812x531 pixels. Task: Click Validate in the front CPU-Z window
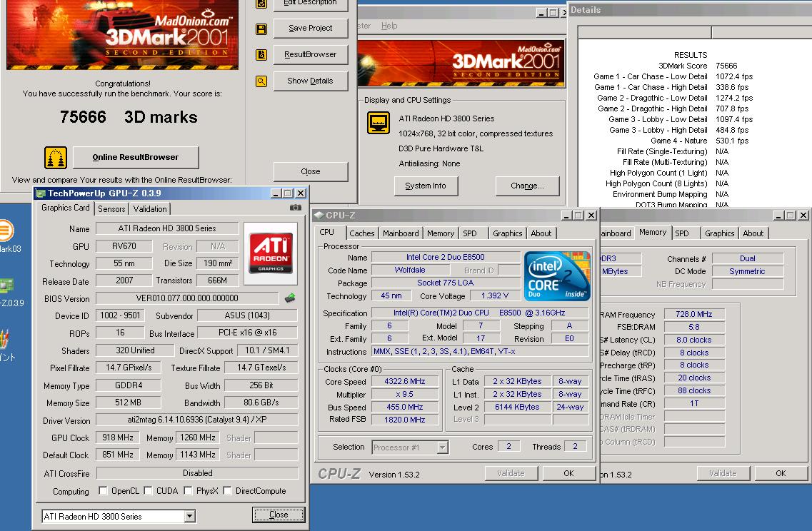tap(511, 473)
